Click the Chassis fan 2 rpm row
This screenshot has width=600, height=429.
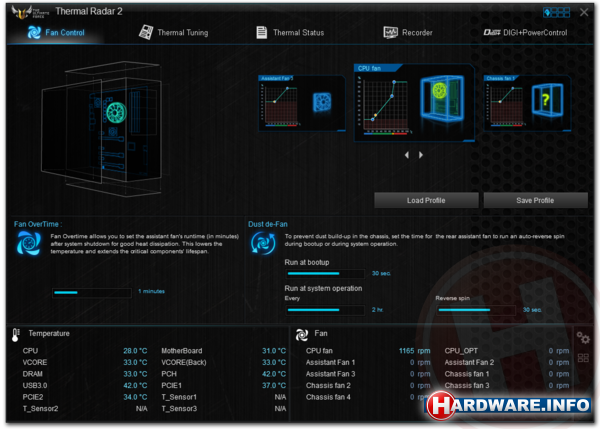368,385
